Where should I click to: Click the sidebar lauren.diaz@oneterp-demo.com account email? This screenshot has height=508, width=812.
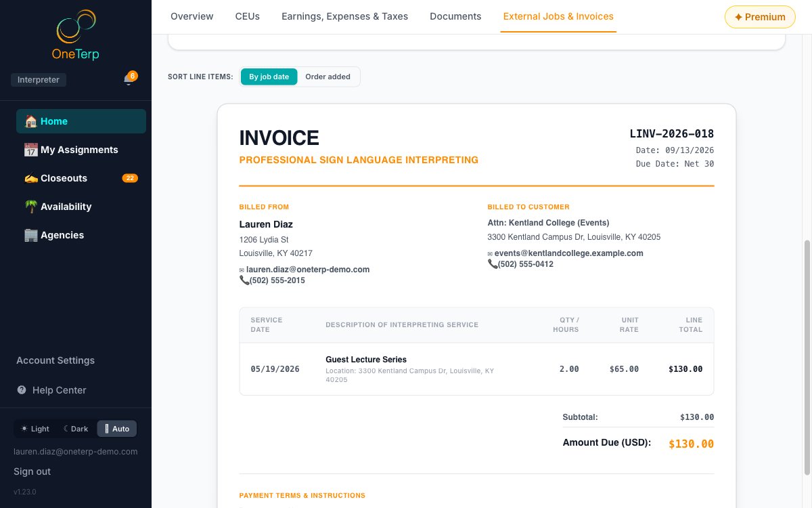point(76,451)
